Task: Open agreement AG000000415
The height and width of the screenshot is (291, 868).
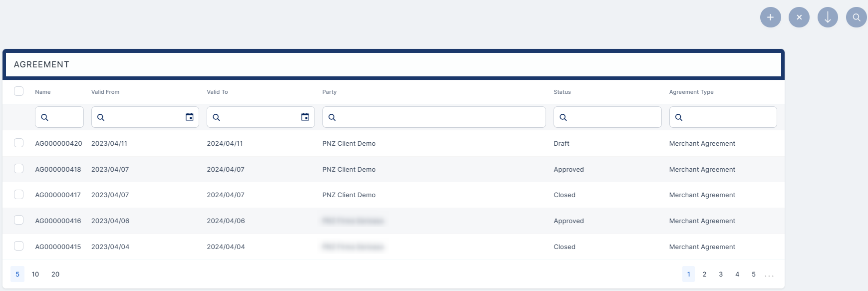Action: tap(58, 247)
